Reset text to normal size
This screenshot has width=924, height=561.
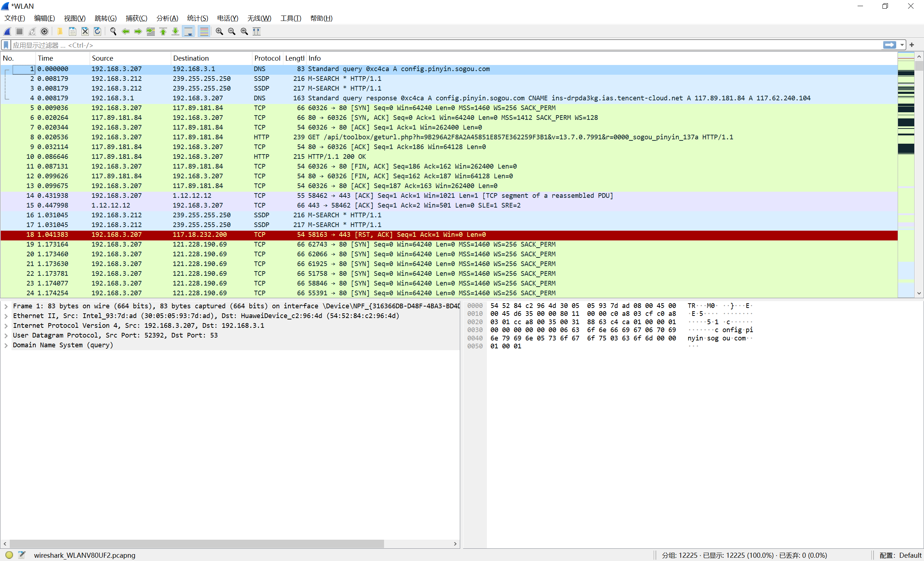(x=244, y=31)
